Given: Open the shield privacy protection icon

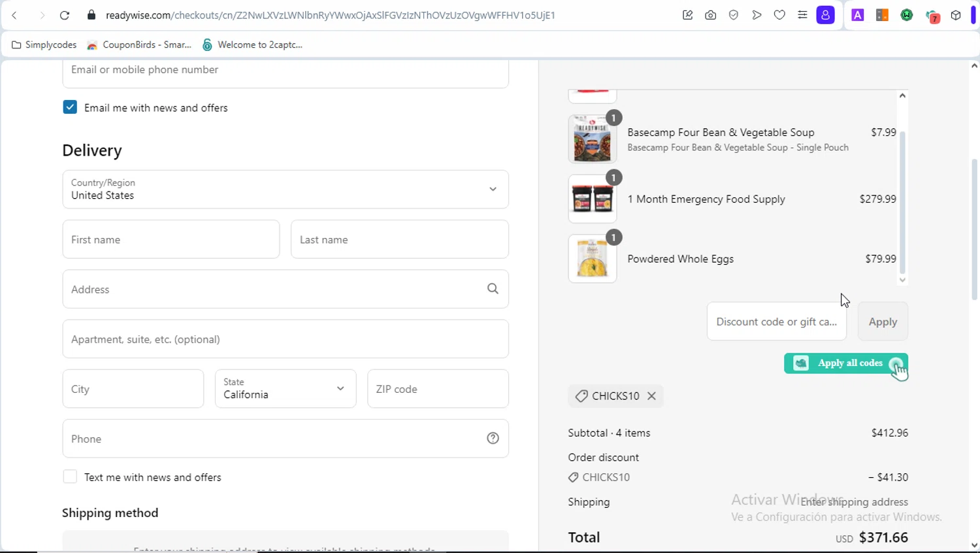Looking at the screenshot, I should (734, 15).
